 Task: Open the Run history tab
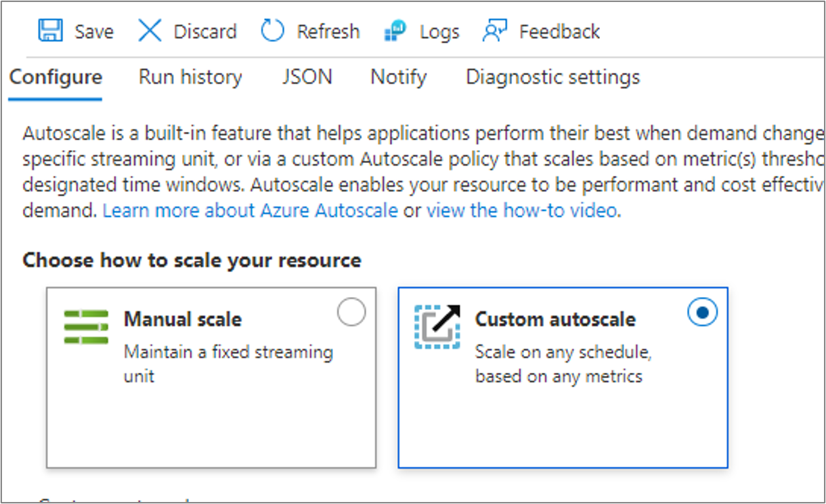pyautogui.click(x=190, y=77)
